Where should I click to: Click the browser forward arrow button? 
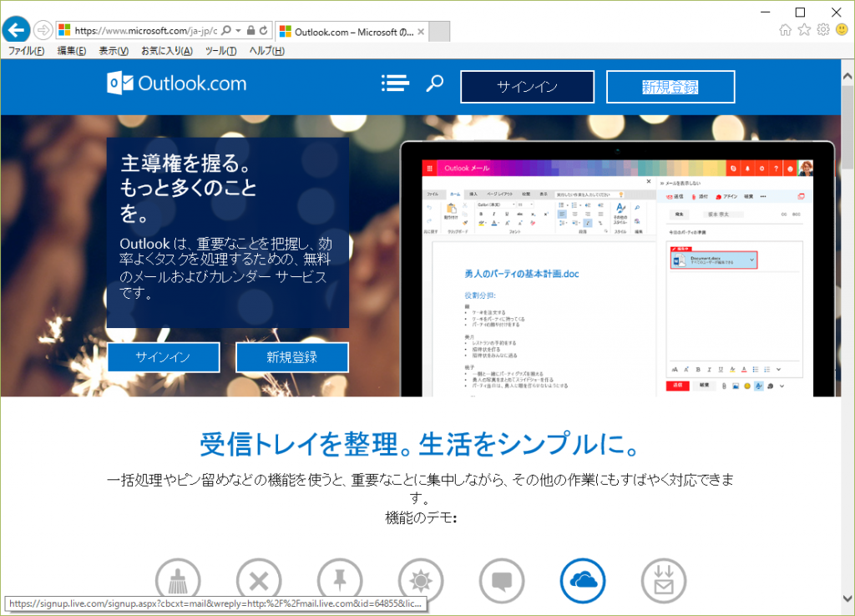43,30
